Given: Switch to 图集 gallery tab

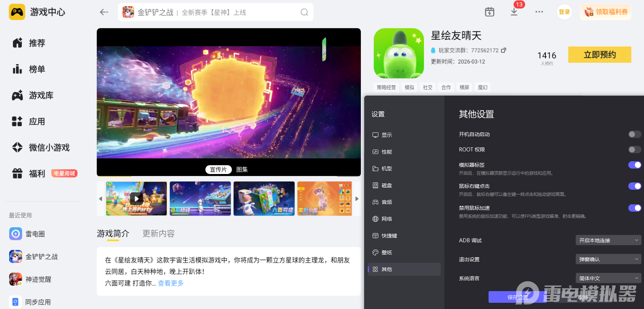Looking at the screenshot, I should pos(242,169).
